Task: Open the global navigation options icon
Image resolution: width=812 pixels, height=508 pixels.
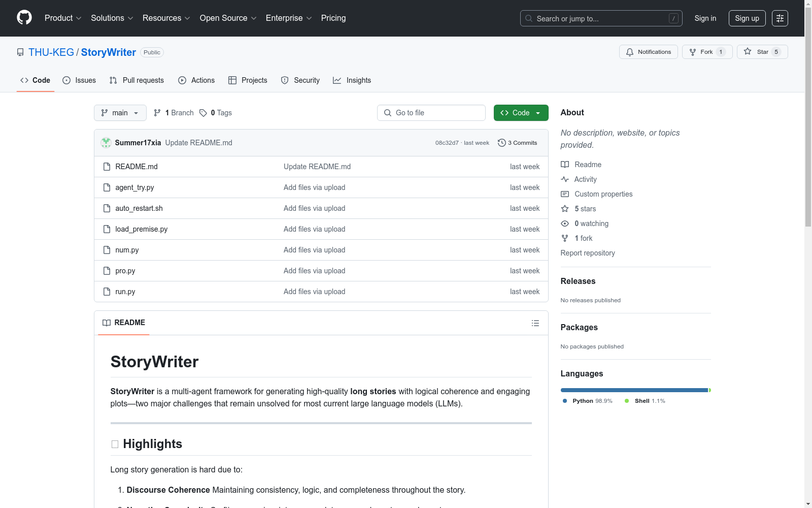Action: coord(780,18)
